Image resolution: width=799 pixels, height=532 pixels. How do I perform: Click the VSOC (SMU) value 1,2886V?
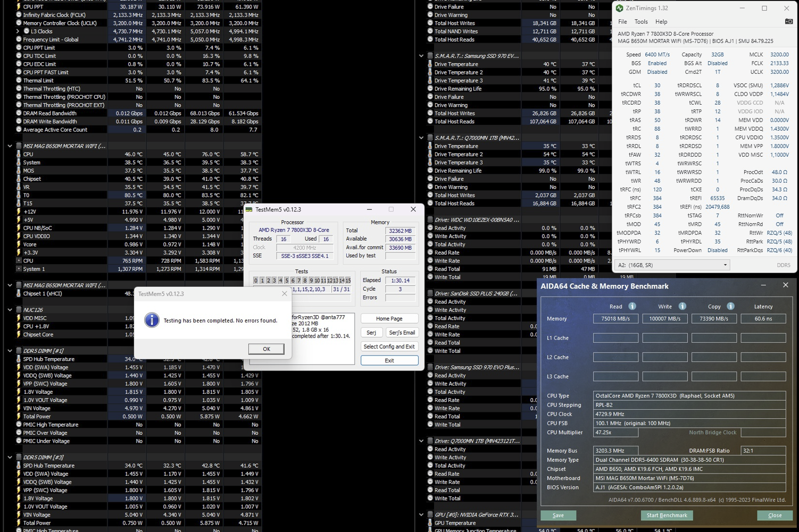[x=780, y=85]
